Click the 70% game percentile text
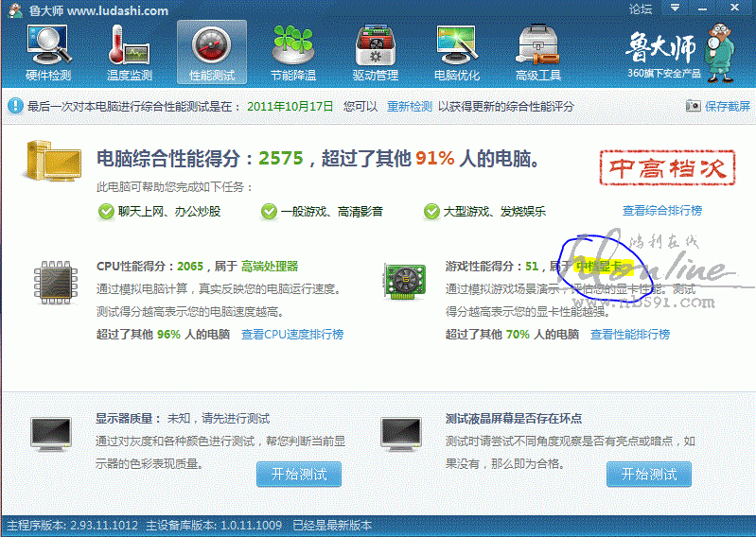 [518, 335]
